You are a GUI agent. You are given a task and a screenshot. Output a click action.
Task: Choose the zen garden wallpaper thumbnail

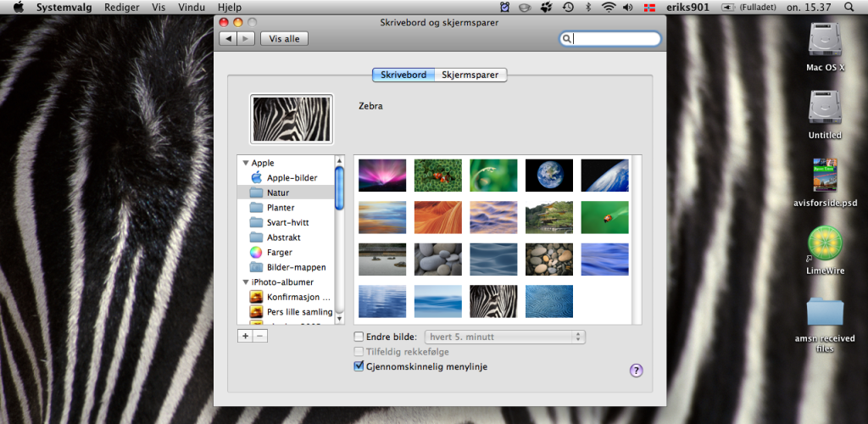tap(382, 259)
